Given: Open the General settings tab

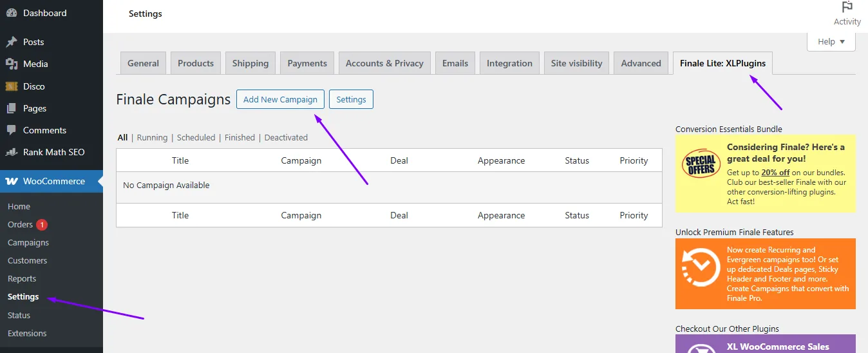Looking at the screenshot, I should click(x=143, y=63).
